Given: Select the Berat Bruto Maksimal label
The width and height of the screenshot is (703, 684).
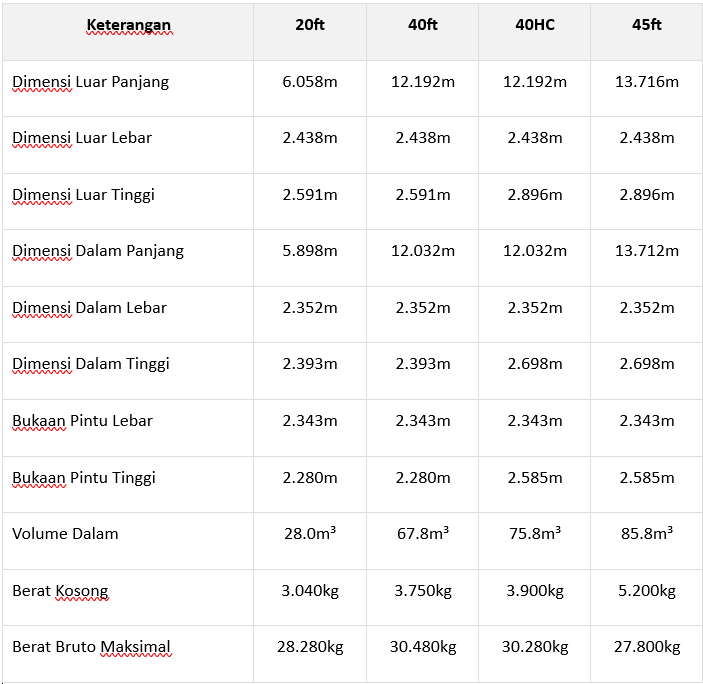Looking at the screenshot, I should (x=91, y=647).
